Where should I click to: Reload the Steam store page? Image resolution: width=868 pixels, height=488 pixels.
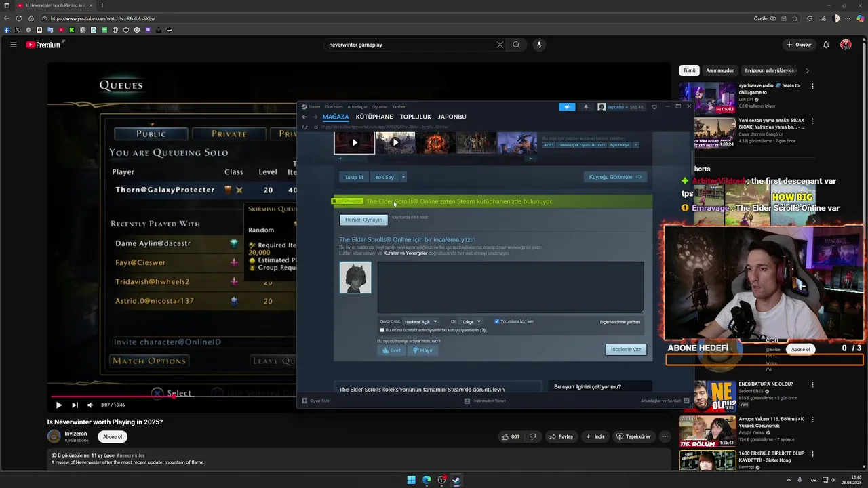[x=304, y=127]
